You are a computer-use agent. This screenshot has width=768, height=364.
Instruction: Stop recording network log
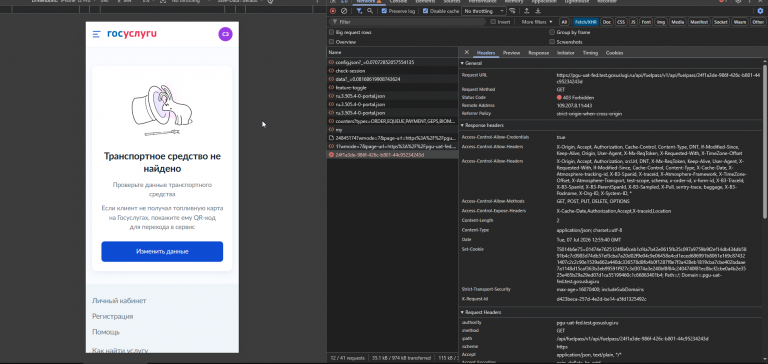tap(333, 11)
